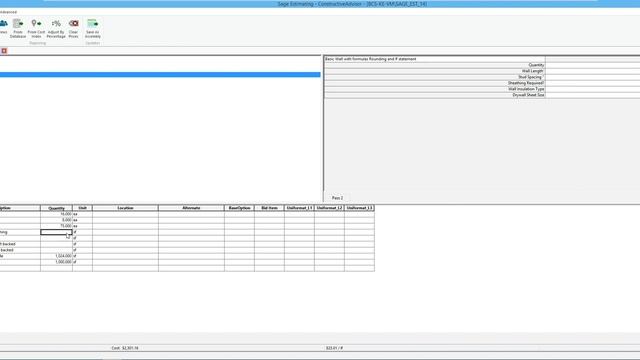The width and height of the screenshot is (640, 360).
Task: Select the blue highlighted assembly row
Action: point(160,74)
